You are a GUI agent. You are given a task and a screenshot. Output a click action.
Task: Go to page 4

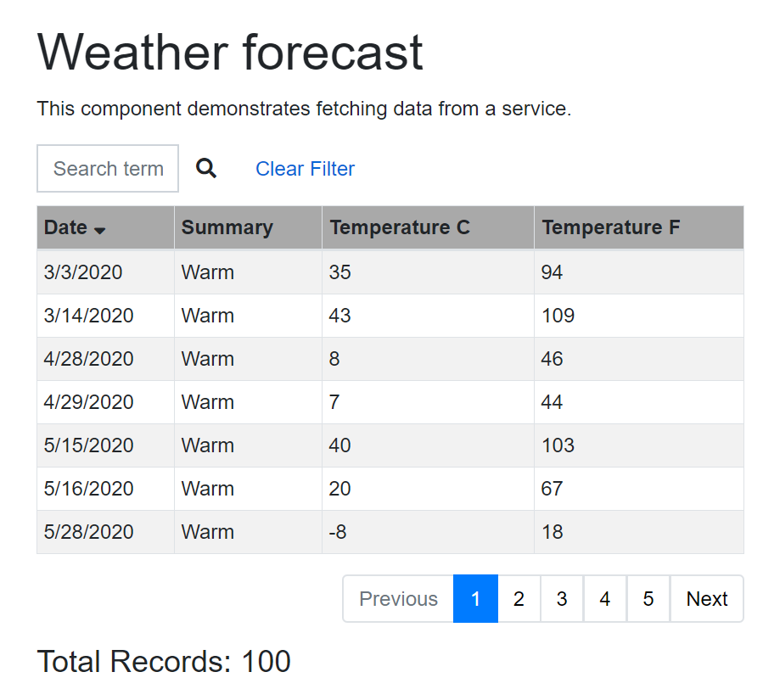click(605, 598)
